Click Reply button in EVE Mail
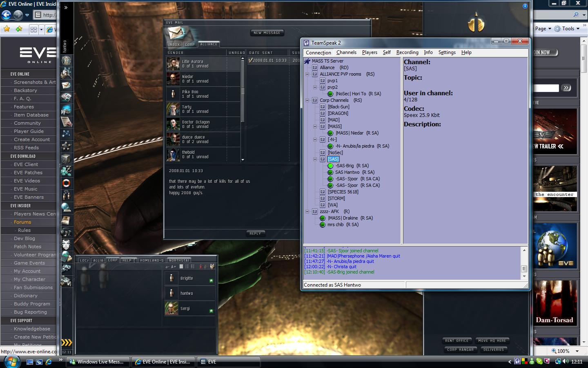The height and width of the screenshot is (368, 588). click(x=255, y=233)
